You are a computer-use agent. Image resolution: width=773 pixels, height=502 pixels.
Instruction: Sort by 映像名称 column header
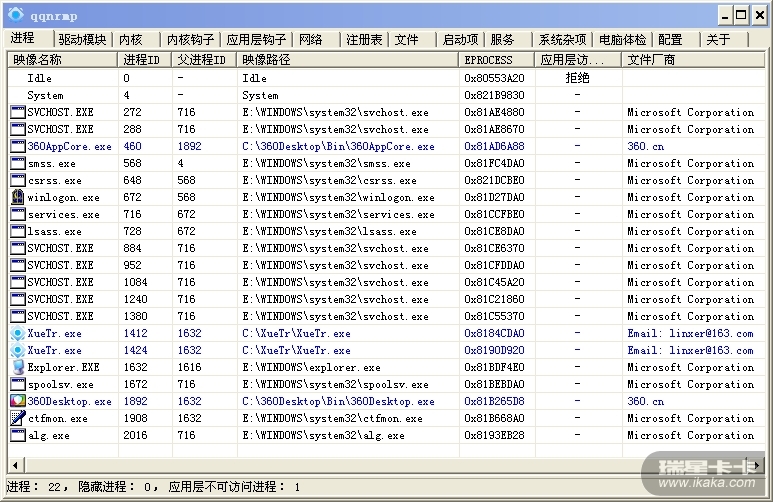63,60
